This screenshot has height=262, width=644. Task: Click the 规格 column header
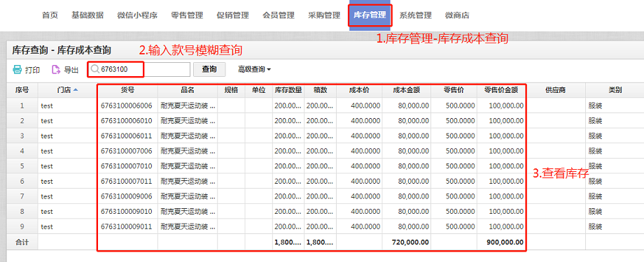pos(231,91)
